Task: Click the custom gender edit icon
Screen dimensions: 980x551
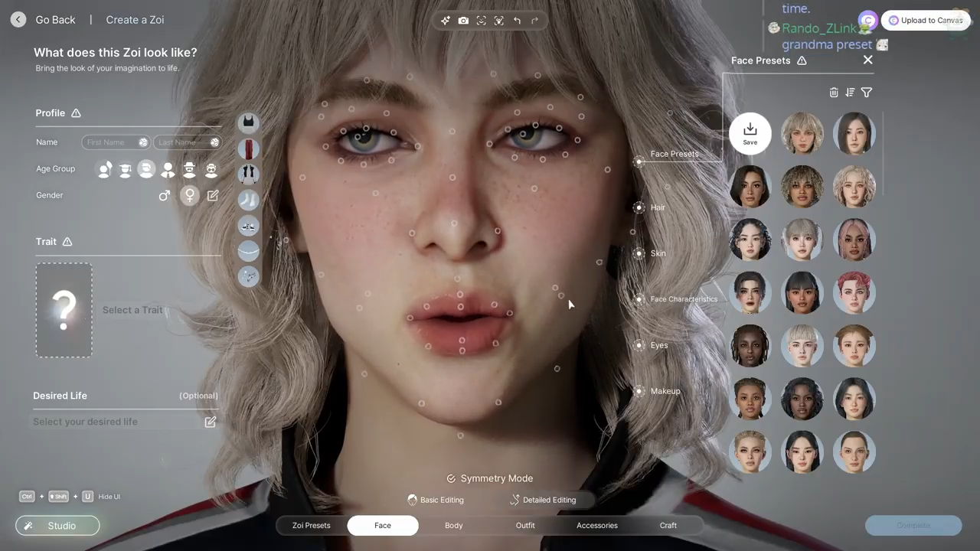Action: pyautogui.click(x=213, y=196)
